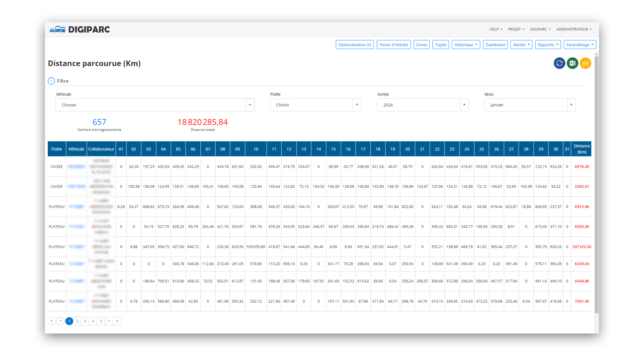Click total distance 18 820 285,84

(x=203, y=122)
